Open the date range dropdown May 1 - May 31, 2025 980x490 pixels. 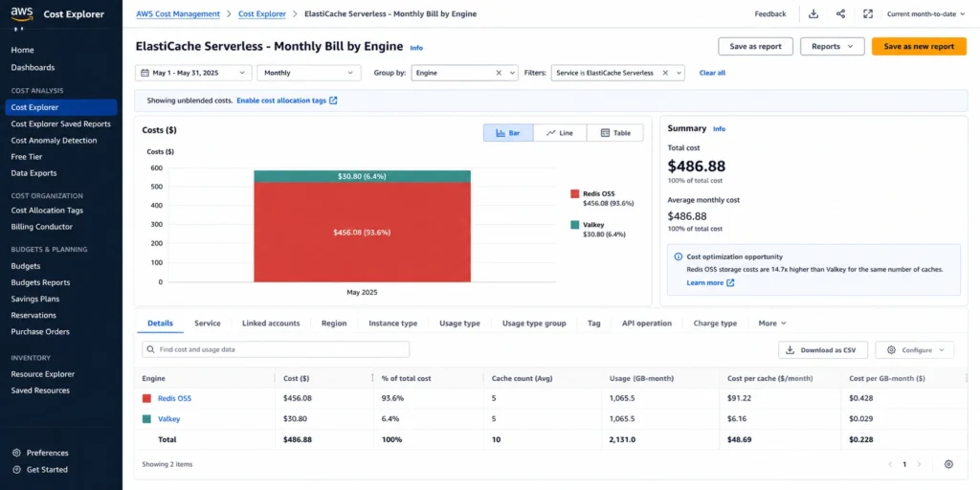click(193, 73)
